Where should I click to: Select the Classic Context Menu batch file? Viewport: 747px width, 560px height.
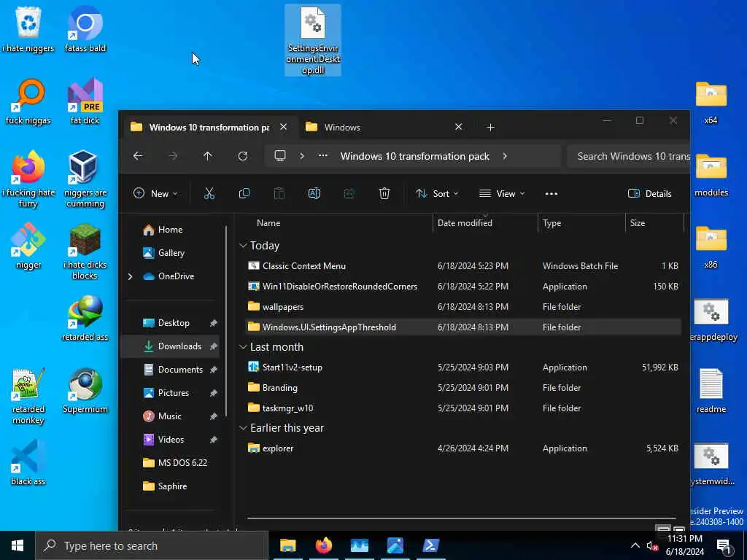463,266
